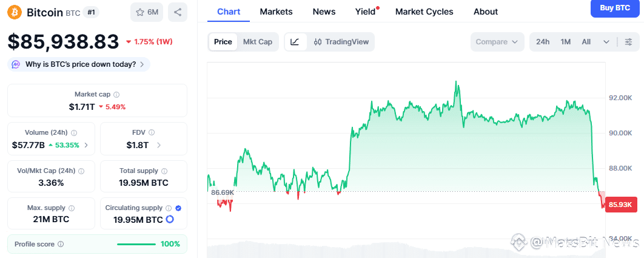Screen dimensions: 644x258
Task: Go to the Market Cycles tab
Action: (424, 12)
